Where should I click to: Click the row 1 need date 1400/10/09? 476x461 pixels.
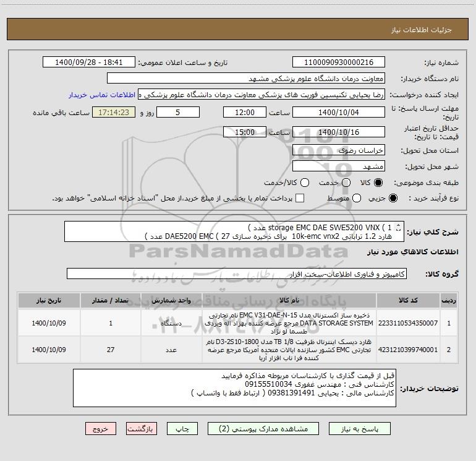[49, 323]
